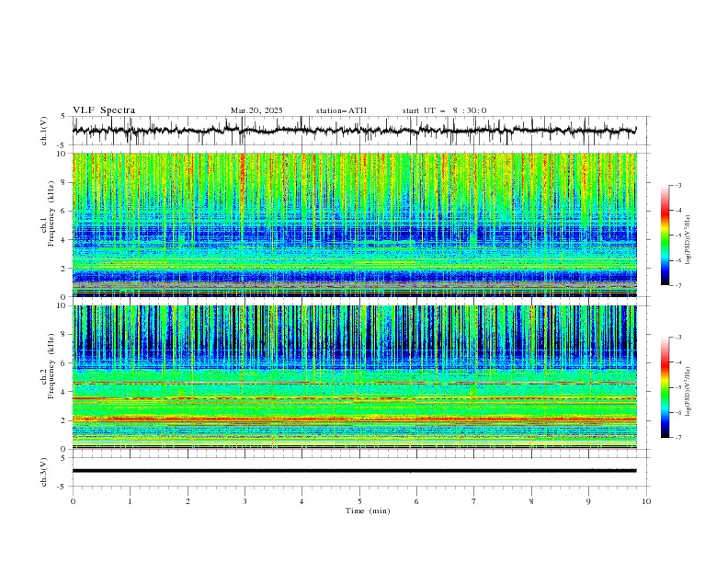Click the "6" kHz tick of ch.2 spectrogram
The image size is (728, 563).
coord(64,363)
